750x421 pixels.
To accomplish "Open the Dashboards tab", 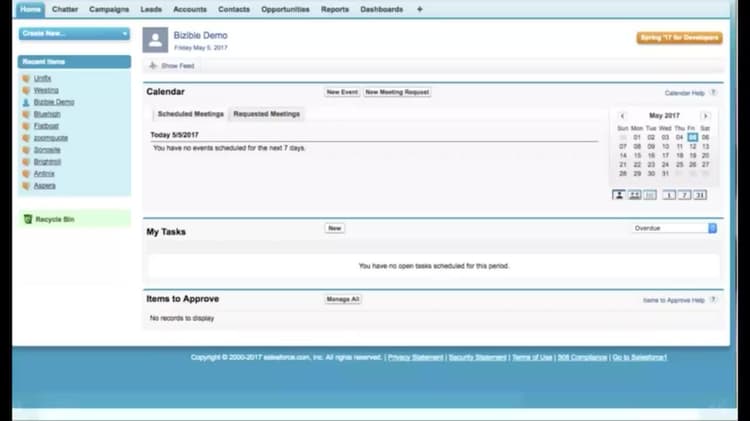I will (382, 9).
